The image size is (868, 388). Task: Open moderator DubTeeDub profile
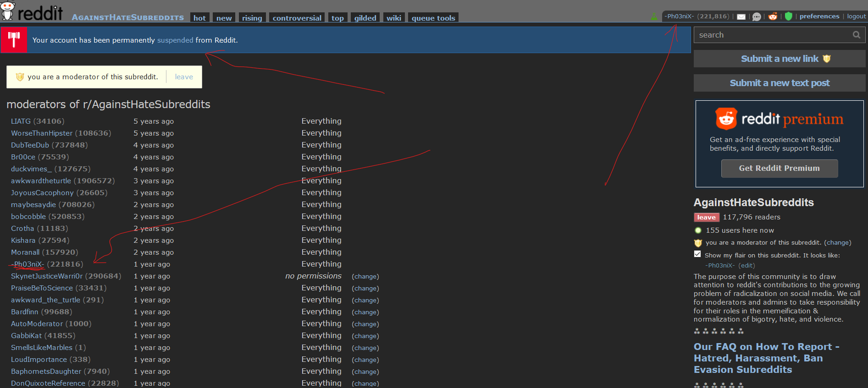tap(30, 145)
